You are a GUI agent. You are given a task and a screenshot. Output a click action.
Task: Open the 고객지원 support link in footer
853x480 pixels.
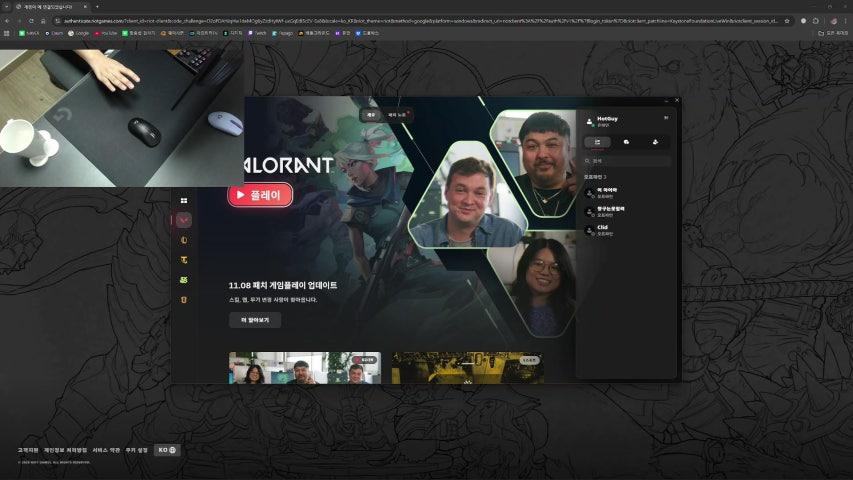(x=27, y=450)
